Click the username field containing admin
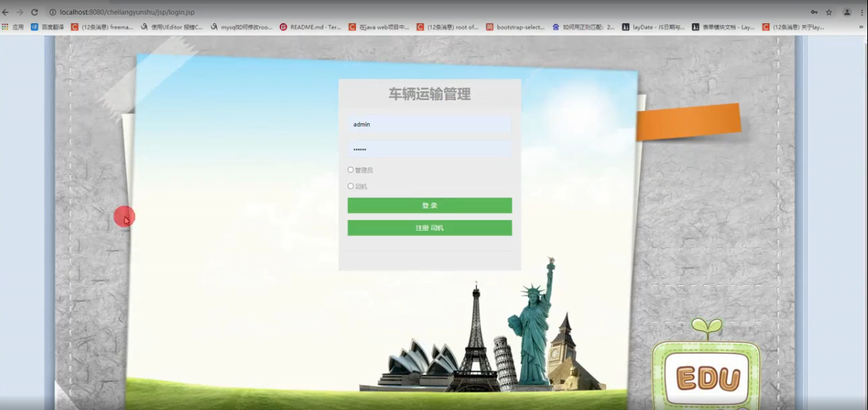This screenshot has height=410, width=868. (429, 125)
